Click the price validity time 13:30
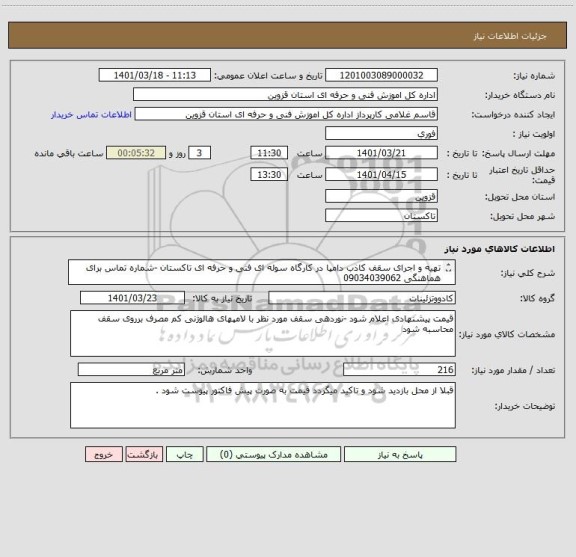 pos(269,175)
